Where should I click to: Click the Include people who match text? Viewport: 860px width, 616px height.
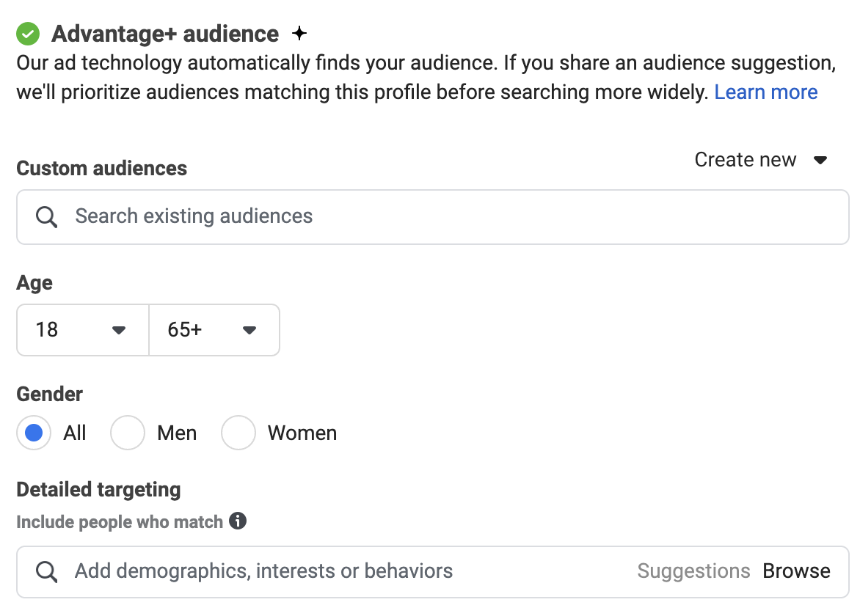[120, 521]
